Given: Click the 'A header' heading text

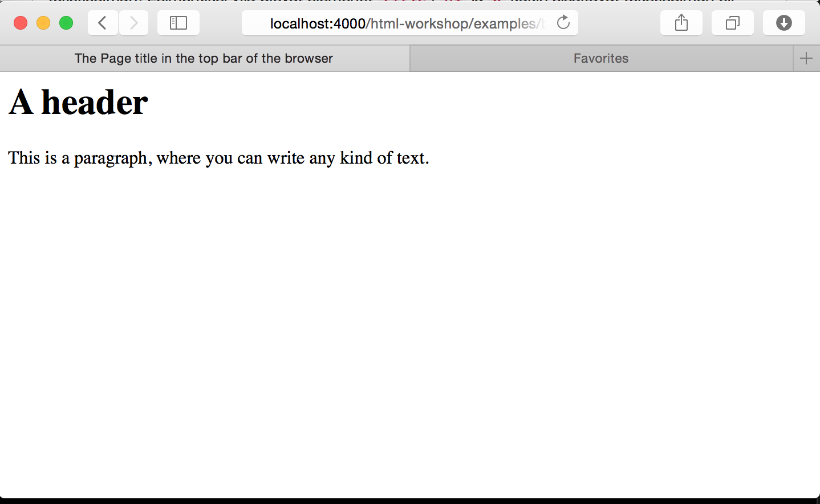Looking at the screenshot, I should coord(78,102).
